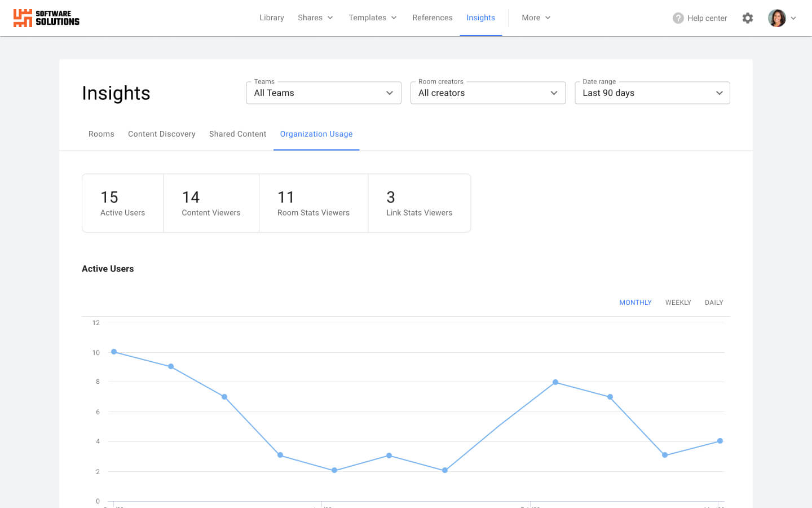Open the Date range selector
Image resolution: width=812 pixels, height=508 pixels.
click(x=652, y=93)
